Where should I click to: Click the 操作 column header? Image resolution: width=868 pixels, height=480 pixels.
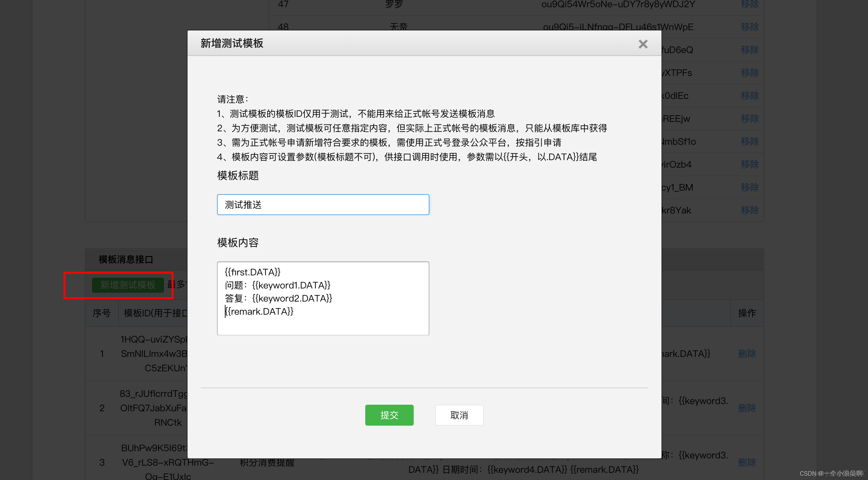click(747, 313)
